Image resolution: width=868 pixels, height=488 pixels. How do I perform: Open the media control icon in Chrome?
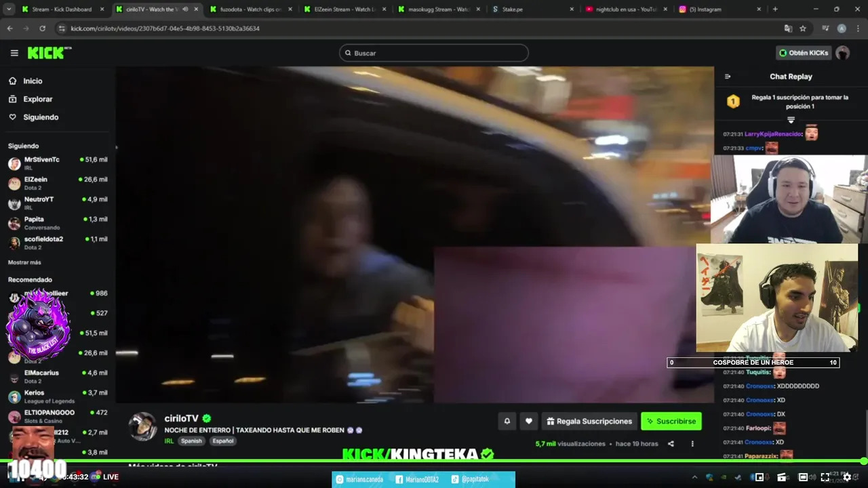(825, 28)
